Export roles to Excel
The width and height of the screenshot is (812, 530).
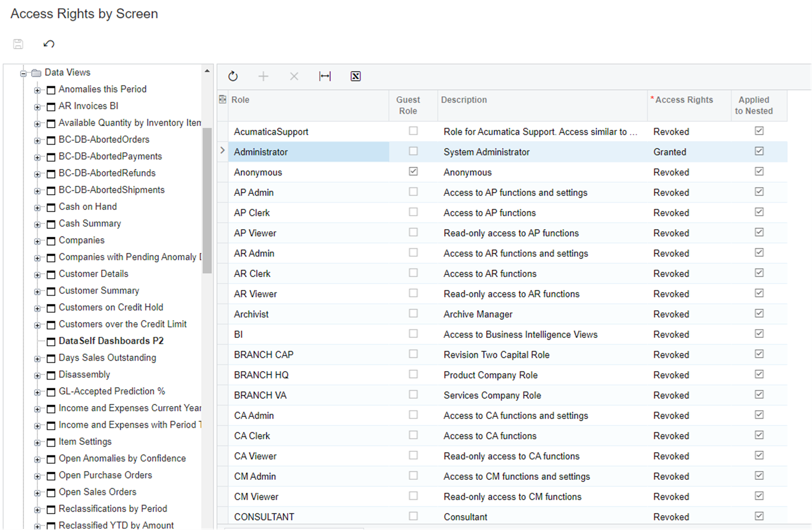click(x=356, y=77)
